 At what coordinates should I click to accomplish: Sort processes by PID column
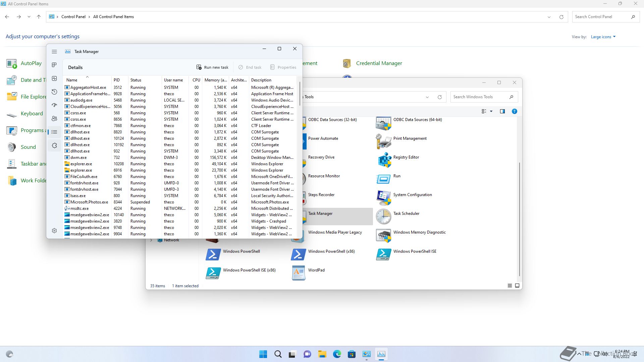click(x=120, y=80)
